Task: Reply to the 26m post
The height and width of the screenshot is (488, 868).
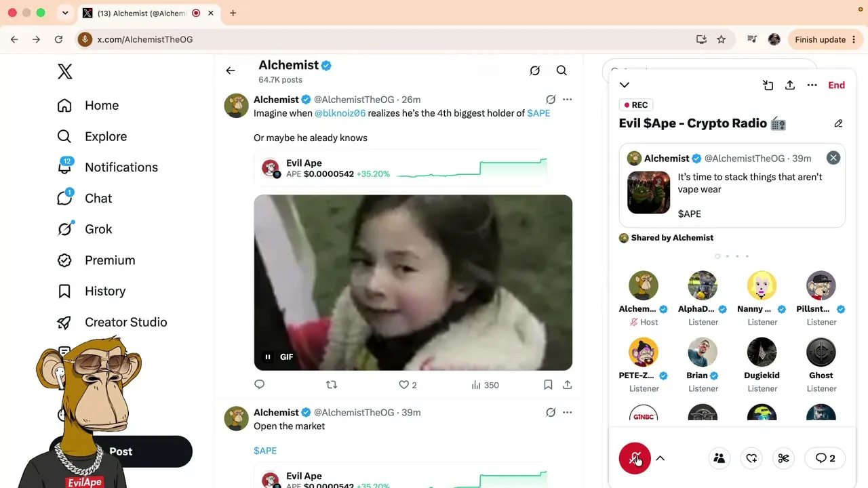Action: click(259, 385)
